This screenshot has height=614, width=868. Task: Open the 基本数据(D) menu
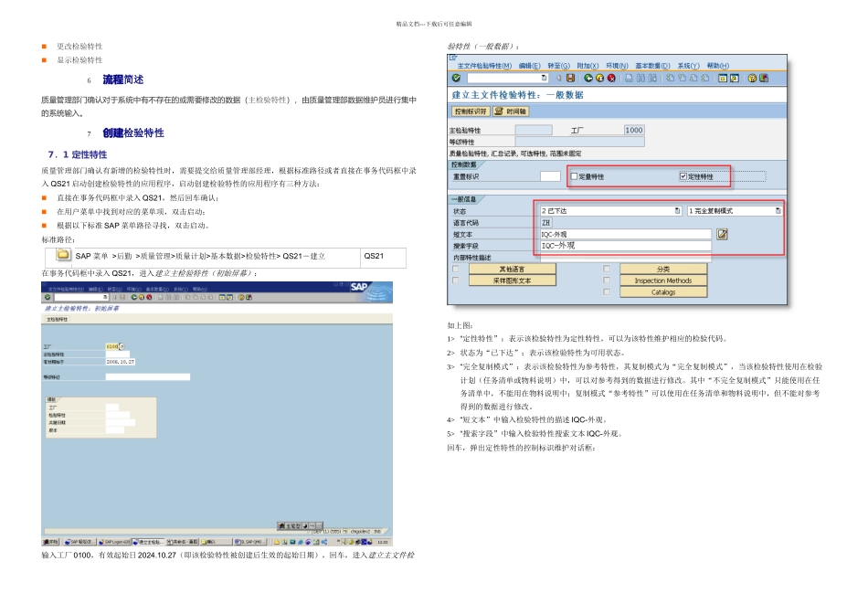[x=652, y=66]
